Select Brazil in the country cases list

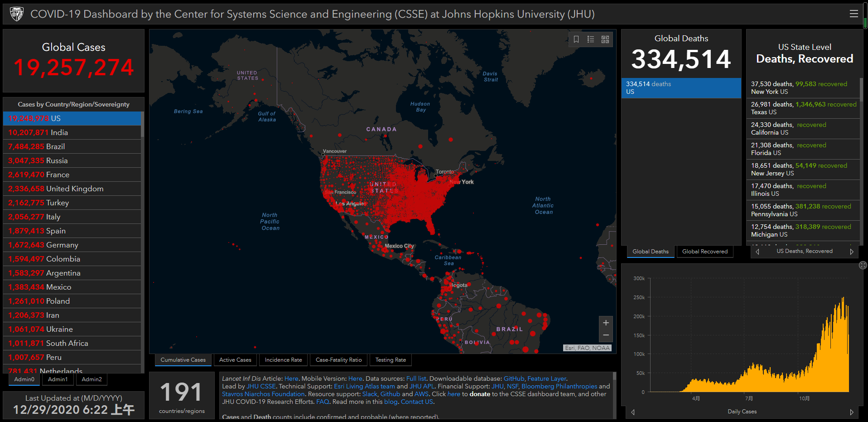click(72, 146)
